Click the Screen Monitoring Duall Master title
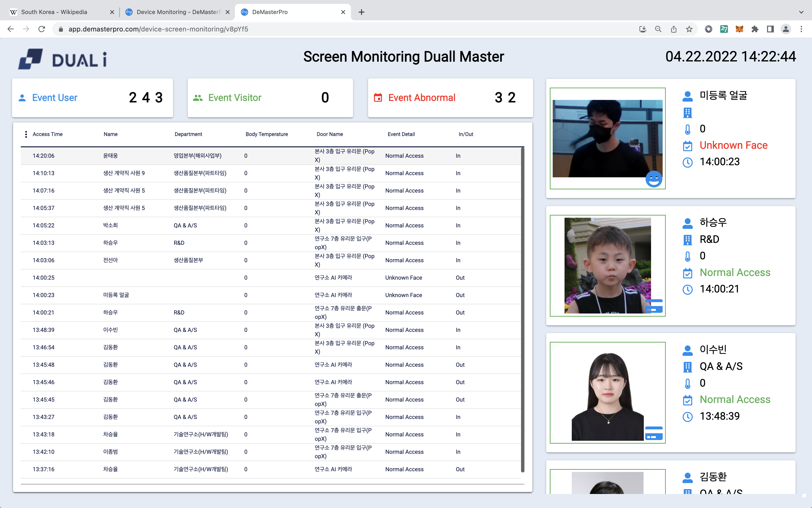 [x=404, y=56]
